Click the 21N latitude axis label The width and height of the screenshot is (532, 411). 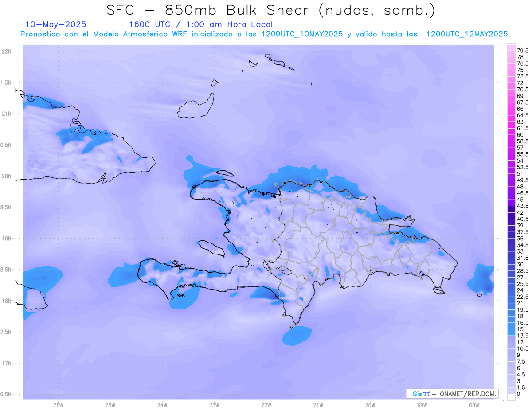[x=8, y=114]
